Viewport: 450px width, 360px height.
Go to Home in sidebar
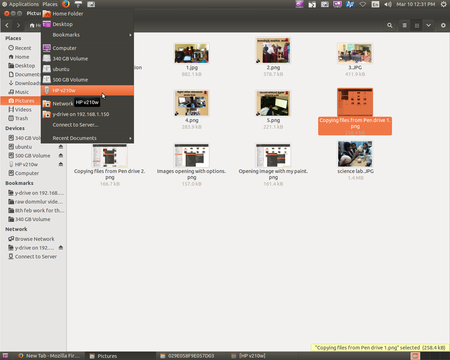click(x=19, y=57)
